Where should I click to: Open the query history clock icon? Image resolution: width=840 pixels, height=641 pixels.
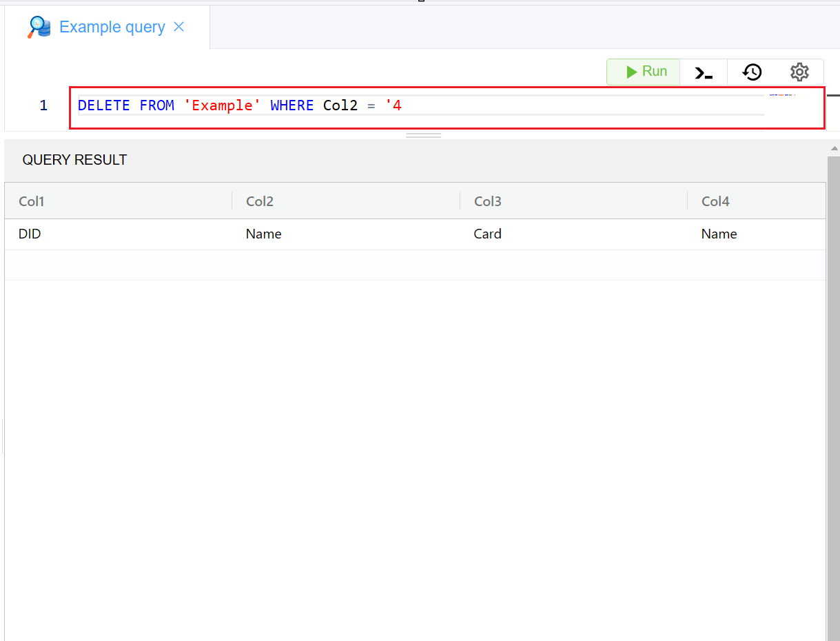point(752,72)
